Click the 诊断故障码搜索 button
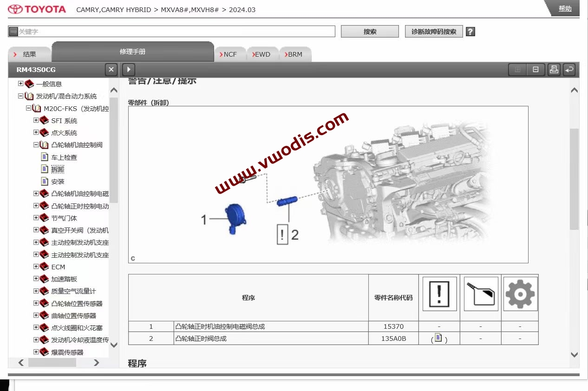The image size is (588, 391). (x=434, y=31)
